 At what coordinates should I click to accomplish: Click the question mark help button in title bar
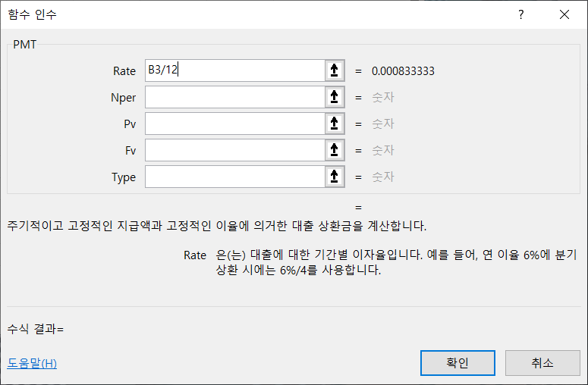tap(521, 14)
